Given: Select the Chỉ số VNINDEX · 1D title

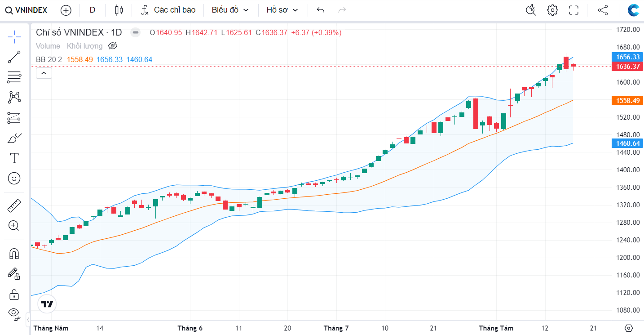Looking at the screenshot, I should 79,32.
